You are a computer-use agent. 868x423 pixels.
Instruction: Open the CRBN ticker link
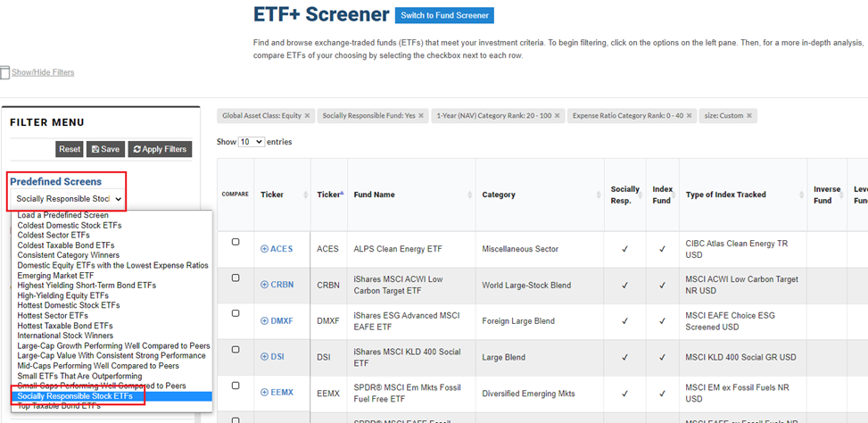coord(282,285)
